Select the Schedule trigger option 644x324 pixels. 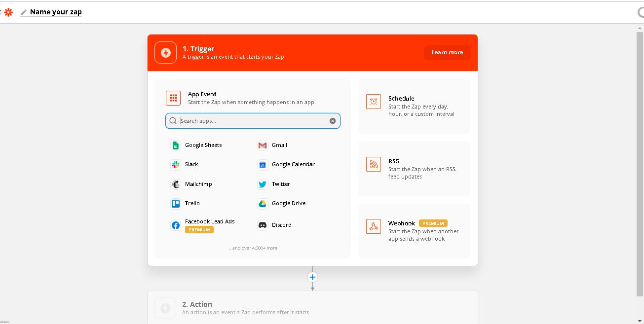tap(414, 106)
